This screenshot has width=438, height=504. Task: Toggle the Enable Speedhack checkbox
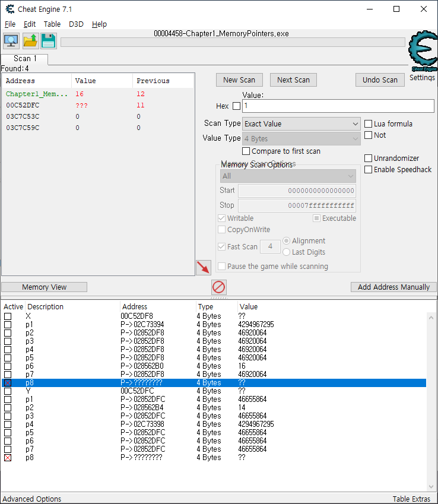click(x=369, y=169)
